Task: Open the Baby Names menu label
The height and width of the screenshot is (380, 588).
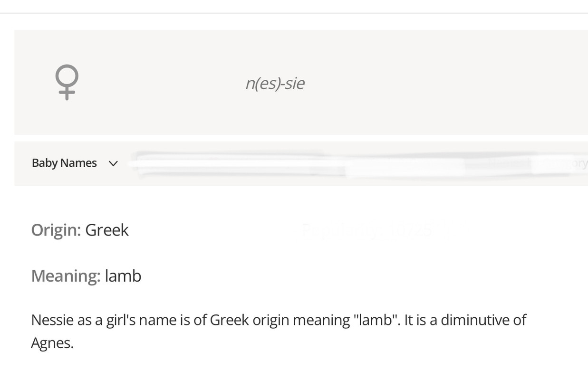Action: pyautogui.click(x=64, y=163)
